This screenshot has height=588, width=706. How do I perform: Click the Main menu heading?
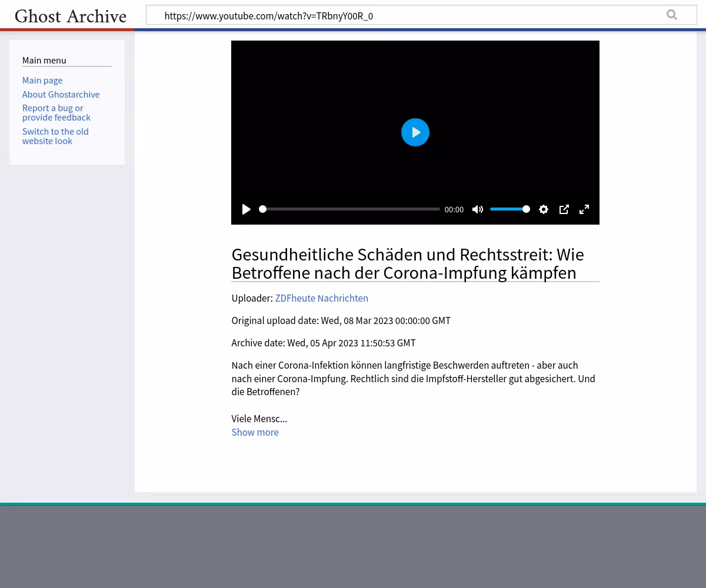pos(44,60)
